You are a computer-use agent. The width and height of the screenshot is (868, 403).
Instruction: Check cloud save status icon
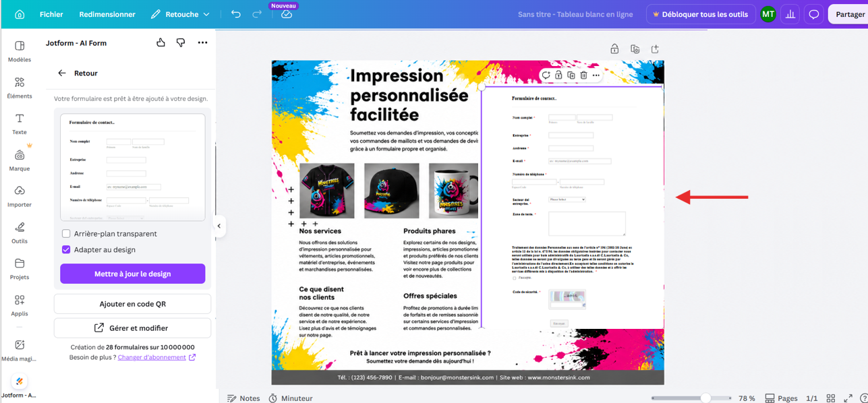(287, 15)
